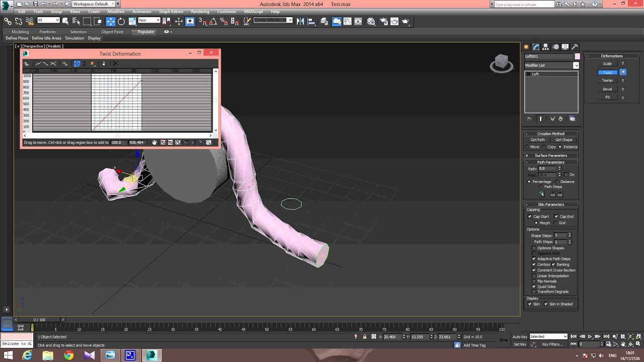
Task: Click the Move Control Point tool in Twist Deformation
Action: click(76, 63)
